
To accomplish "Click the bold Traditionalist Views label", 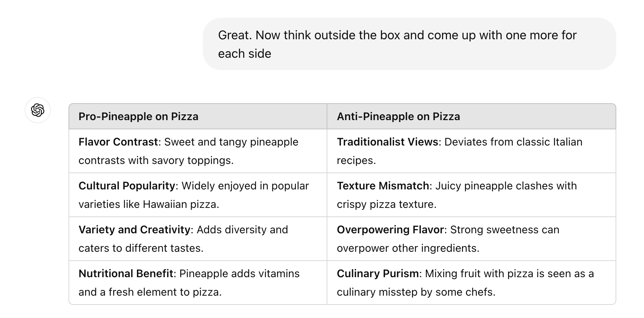I will click(x=387, y=142).
